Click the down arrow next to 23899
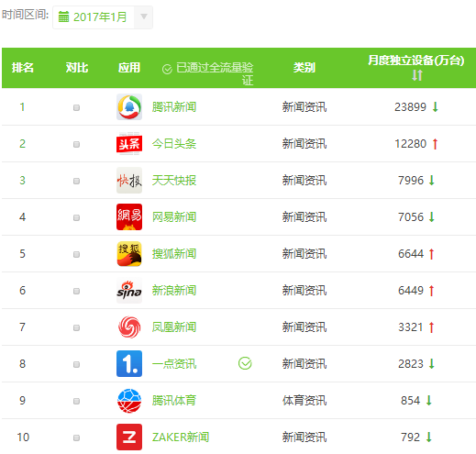The width and height of the screenshot is (476, 454). point(436,107)
